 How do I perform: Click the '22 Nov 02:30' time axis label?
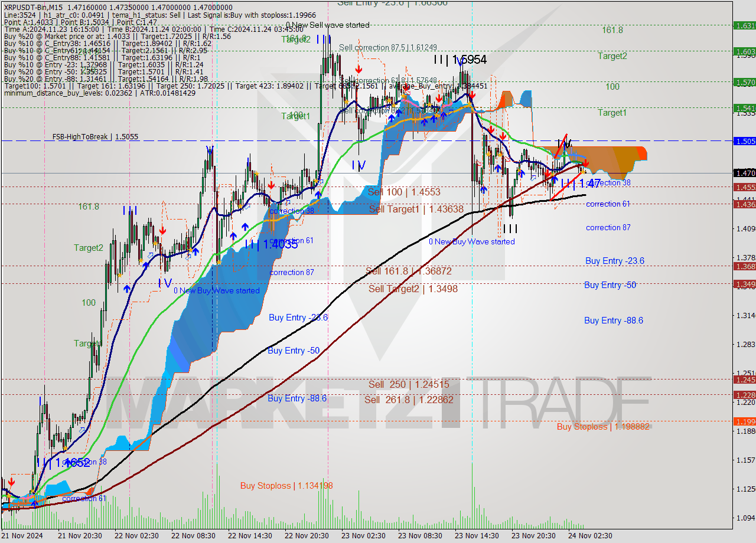[136, 535]
